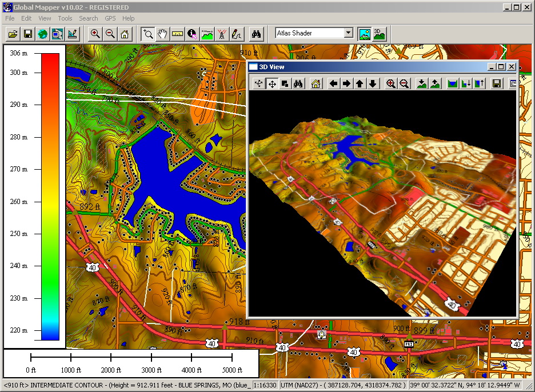Open the Path Profile tool

click(x=206, y=34)
